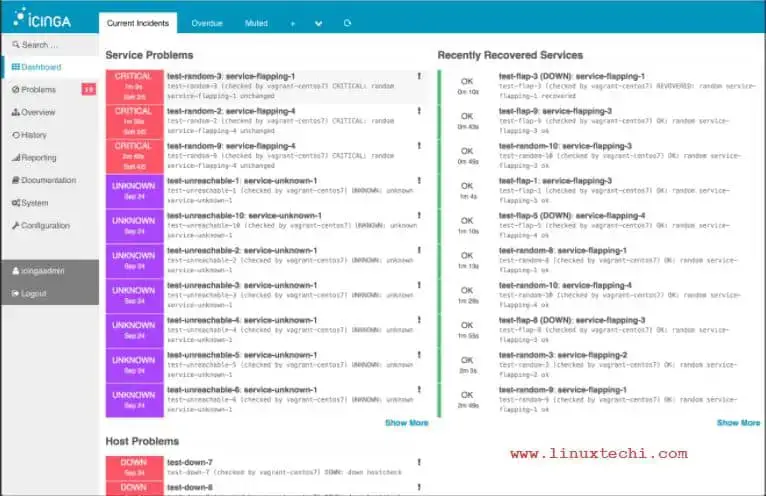766x496 pixels.
Task: Open recovered test-flap-5 (DOWN): service-flapping-4
Action: click(x=572, y=216)
